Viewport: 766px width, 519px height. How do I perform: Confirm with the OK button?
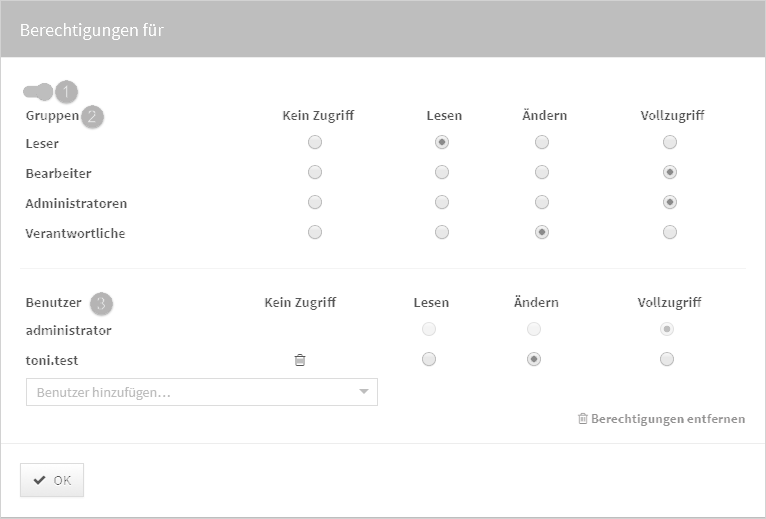click(x=52, y=480)
